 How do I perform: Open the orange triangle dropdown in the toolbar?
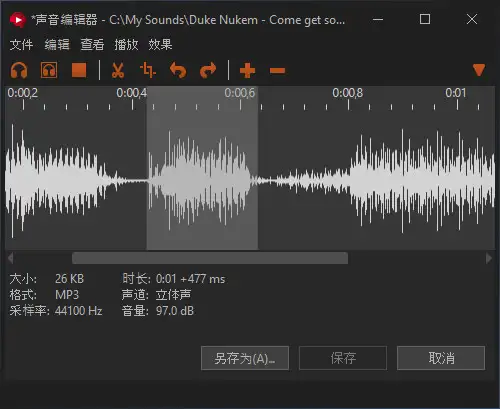click(x=479, y=70)
